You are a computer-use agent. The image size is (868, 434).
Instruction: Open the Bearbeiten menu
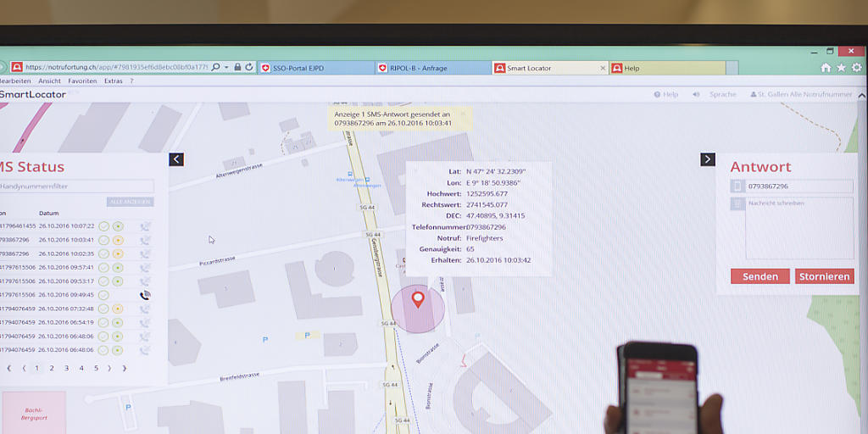[x=15, y=81]
